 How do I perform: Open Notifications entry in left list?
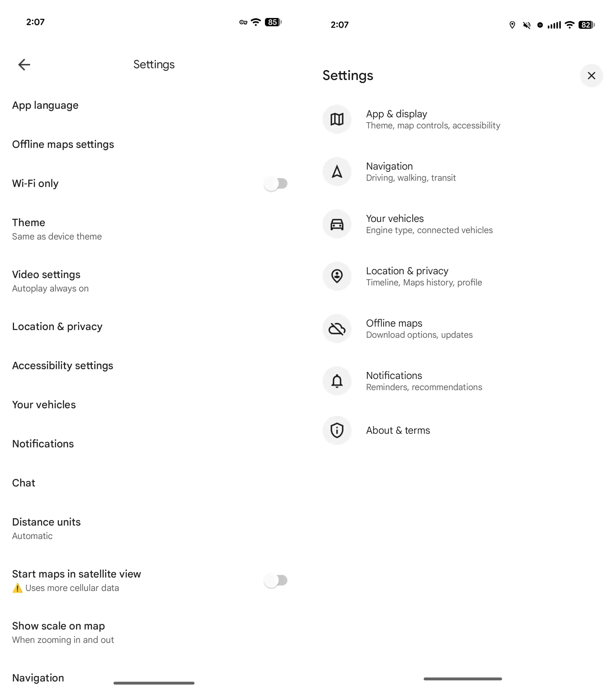(x=43, y=444)
